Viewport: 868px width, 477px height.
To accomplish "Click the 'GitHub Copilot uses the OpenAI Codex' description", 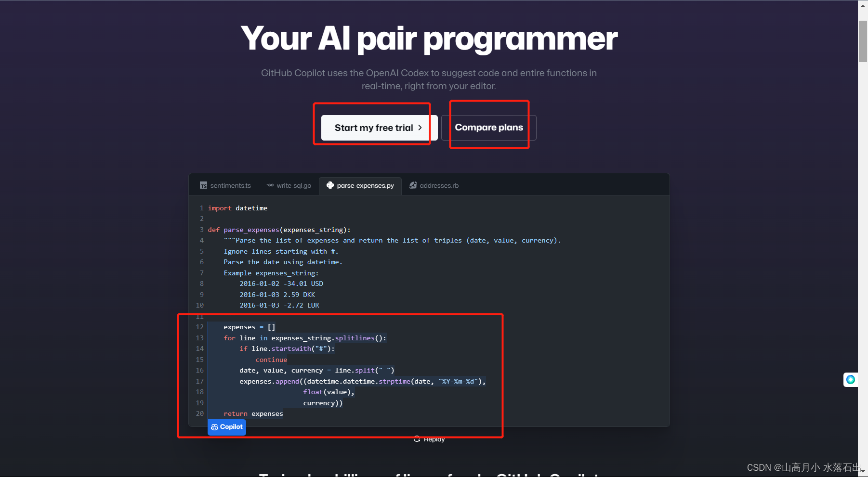I will coord(429,79).
